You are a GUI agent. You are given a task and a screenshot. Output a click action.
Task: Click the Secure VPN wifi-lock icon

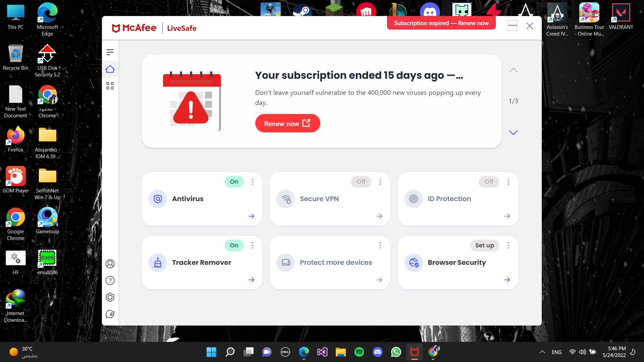pos(286,199)
